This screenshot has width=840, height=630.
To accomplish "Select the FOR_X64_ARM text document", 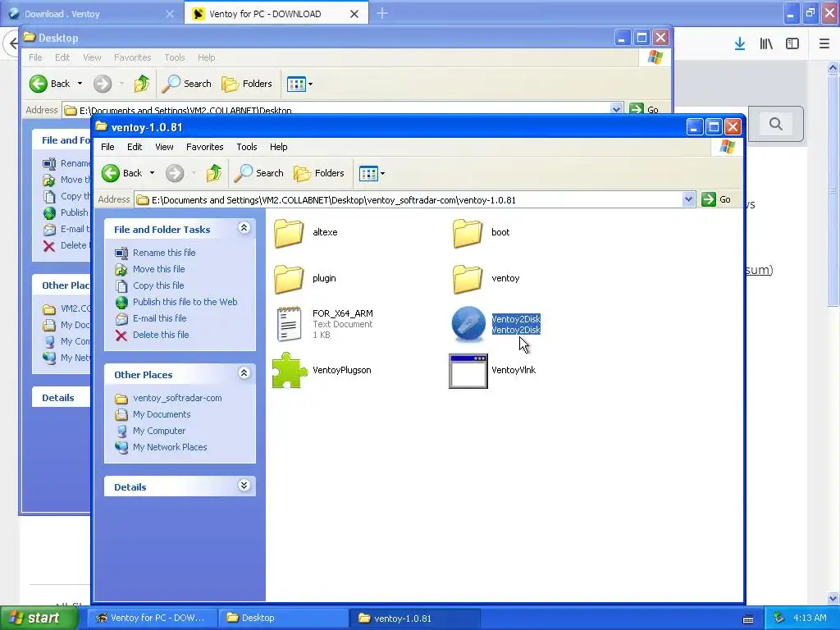I will (x=290, y=324).
